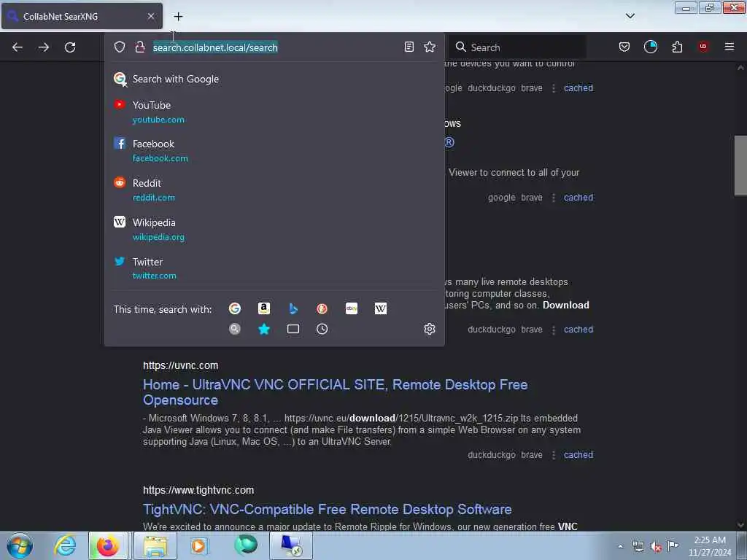Screen dimensions: 747x560
Task: Click the scrollbar up arrow
Action: 740,68
